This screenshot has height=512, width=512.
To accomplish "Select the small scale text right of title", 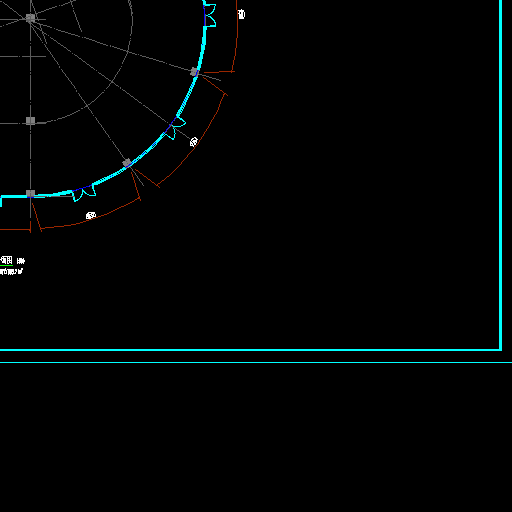I will pos(21,261).
